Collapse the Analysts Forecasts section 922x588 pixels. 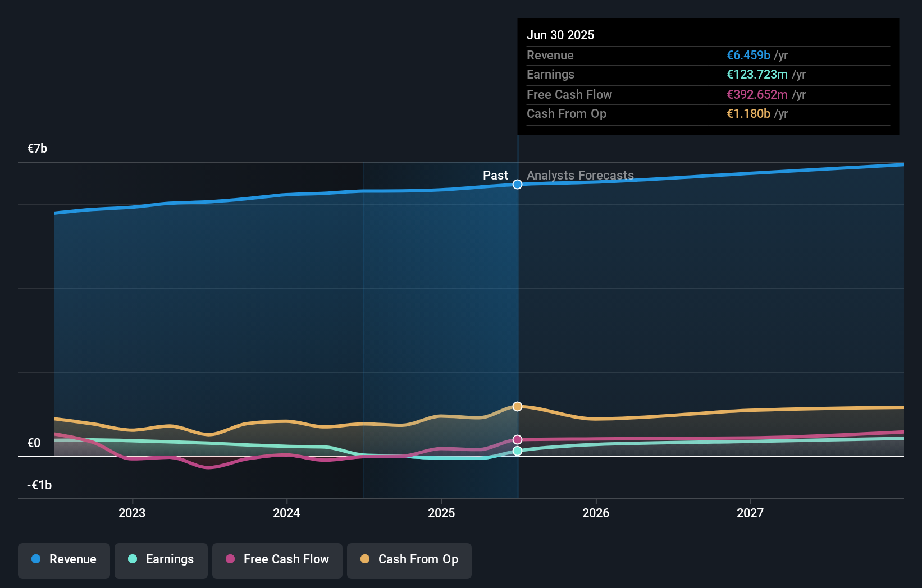580,175
